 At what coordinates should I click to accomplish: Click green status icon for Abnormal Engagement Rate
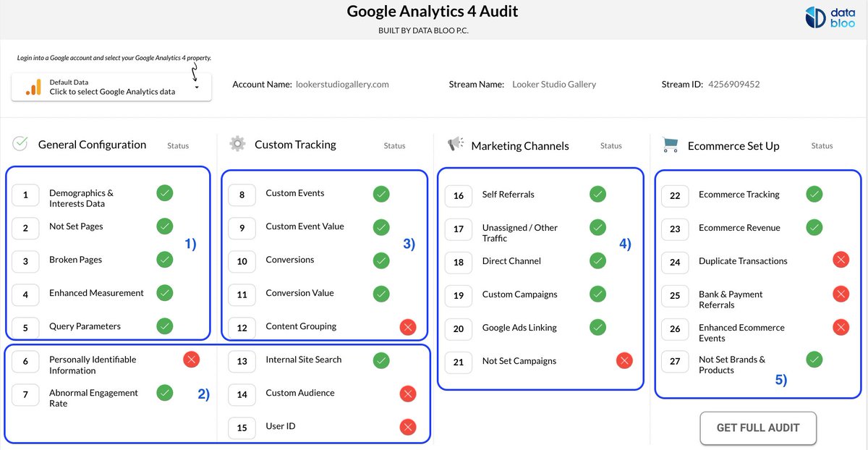tap(165, 393)
